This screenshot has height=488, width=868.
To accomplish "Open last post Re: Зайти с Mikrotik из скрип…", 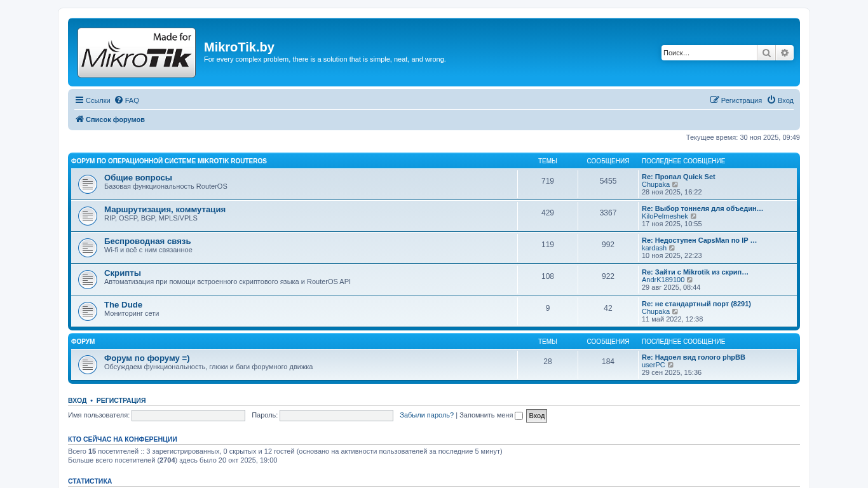I will [695, 272].
